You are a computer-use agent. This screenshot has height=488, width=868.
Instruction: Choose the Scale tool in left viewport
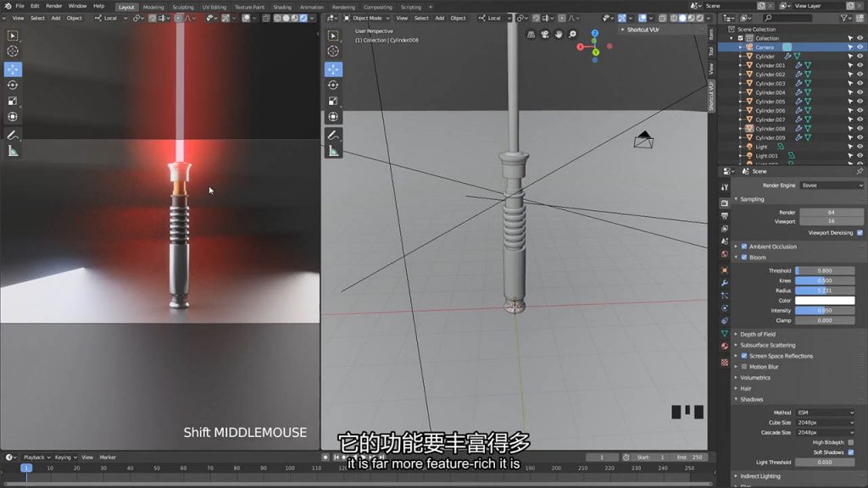tap(13, 102)
